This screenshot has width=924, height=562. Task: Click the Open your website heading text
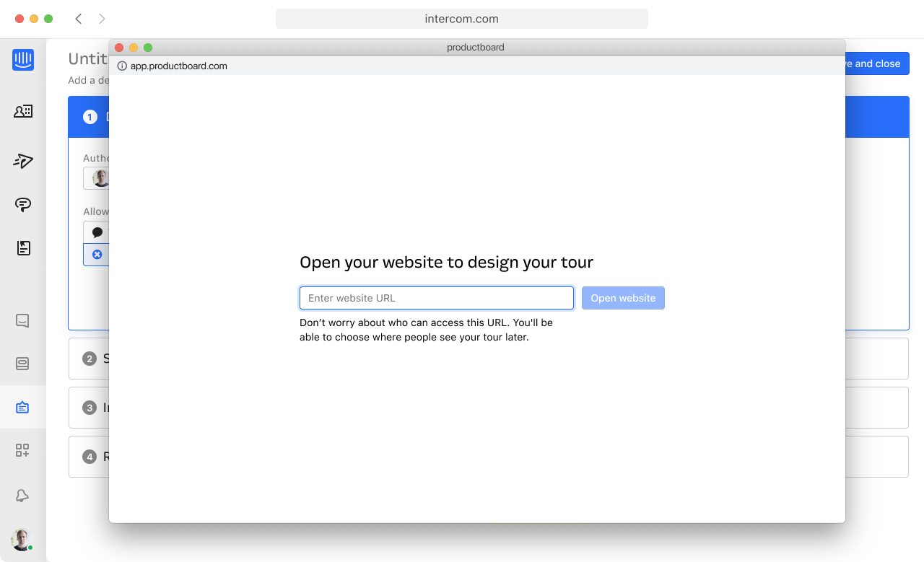pos(447,262)
